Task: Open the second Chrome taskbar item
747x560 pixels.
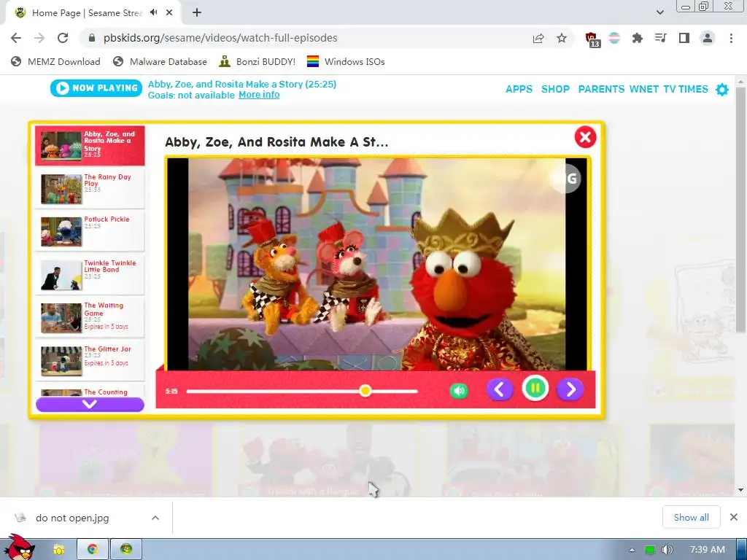Action: point(126,550)
